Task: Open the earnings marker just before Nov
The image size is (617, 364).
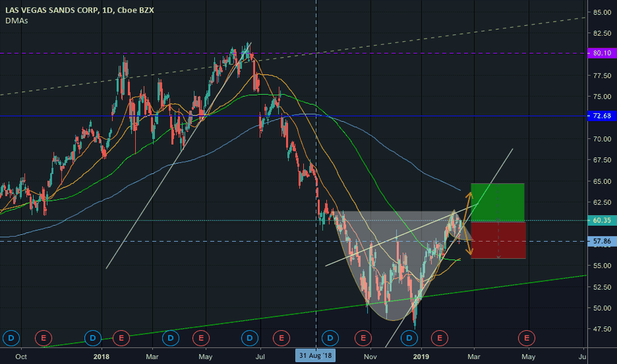Action: click(x=363, y=338)
